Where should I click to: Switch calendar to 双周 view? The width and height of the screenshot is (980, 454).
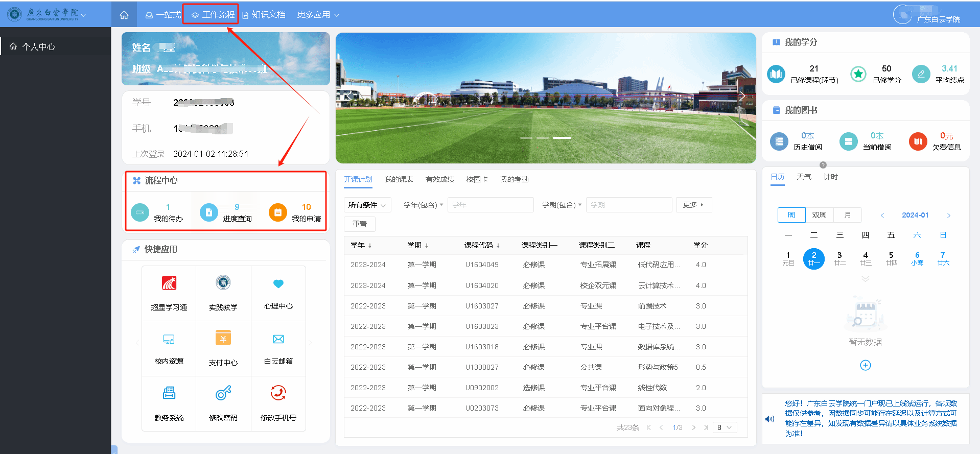click(x=819, y=215)
